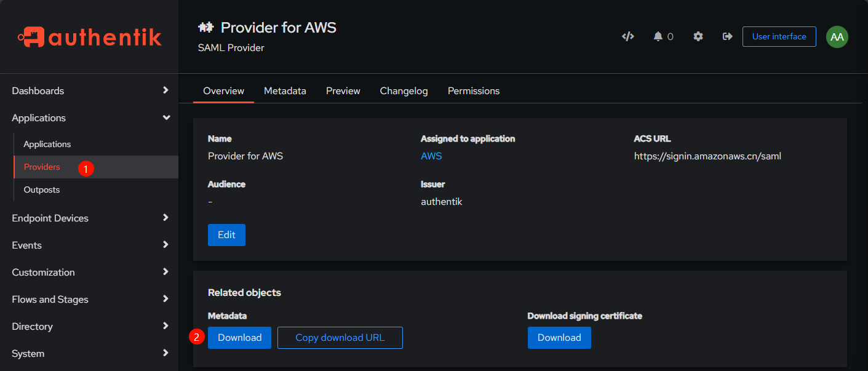The image size is (868, 371).
Task: Select Providers in the sidebar
Action: coord(96,167)
